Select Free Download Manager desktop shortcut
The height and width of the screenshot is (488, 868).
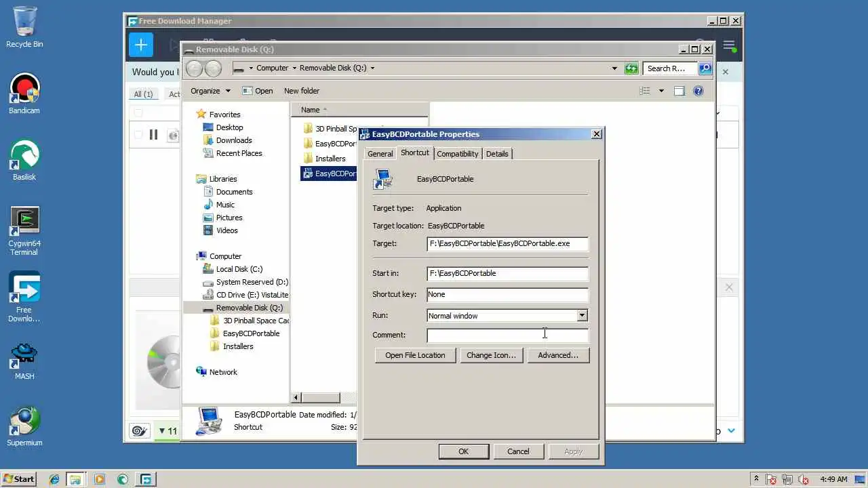pyautogui.click(x=24, y=297)
